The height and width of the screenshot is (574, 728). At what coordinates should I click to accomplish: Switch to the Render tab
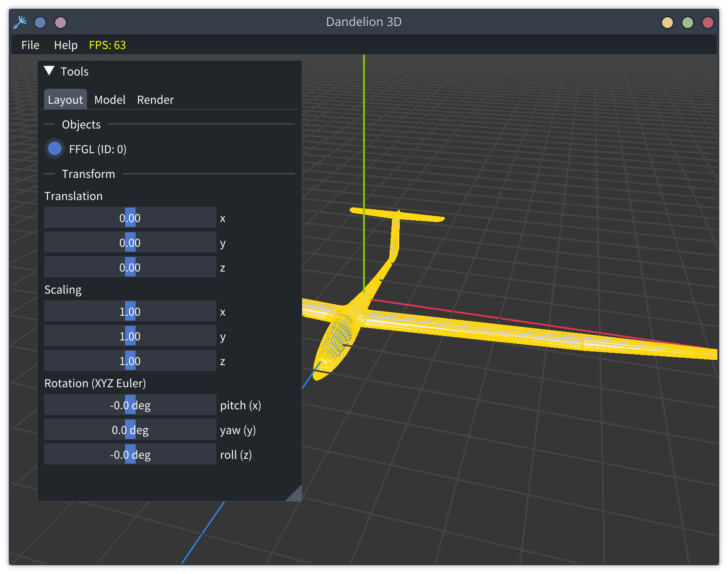click(x=155, y=100)
